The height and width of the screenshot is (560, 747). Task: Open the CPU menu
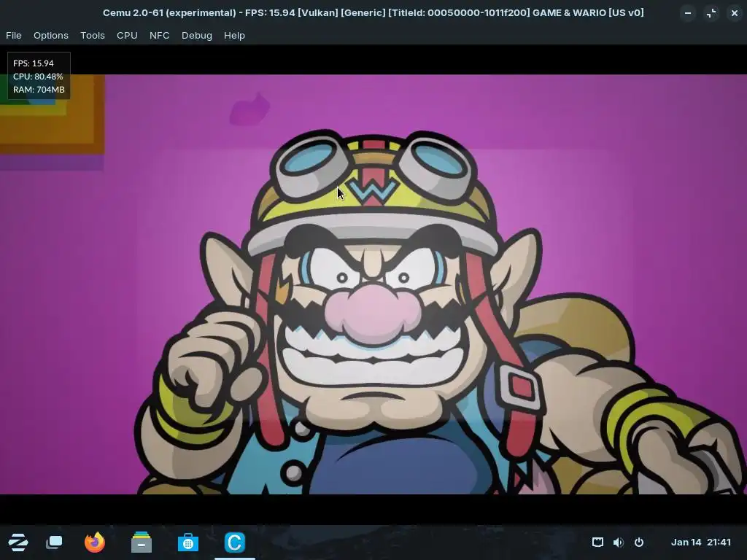pyautogui.click(x=127, y=35)
